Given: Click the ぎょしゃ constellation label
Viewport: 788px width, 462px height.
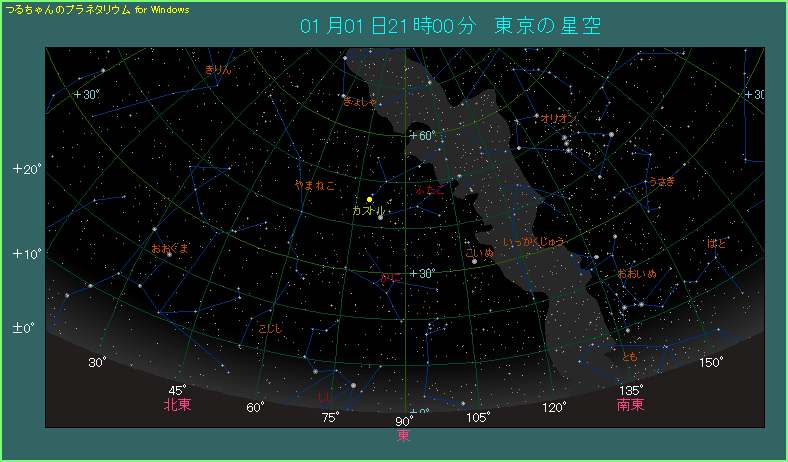Looking at the screenshot, I should [360, 101].
